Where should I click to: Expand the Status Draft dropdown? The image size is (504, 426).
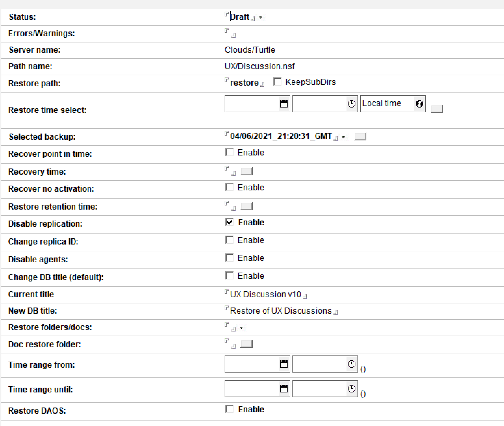click(x=261, y=17)
